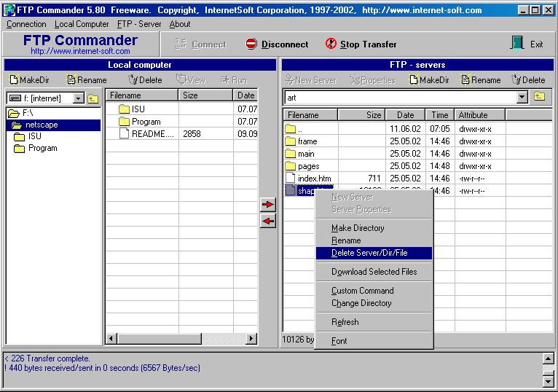Viewport: 558px width, 392px height.
Task: Click the greyed local Run button
Action: 234,79
